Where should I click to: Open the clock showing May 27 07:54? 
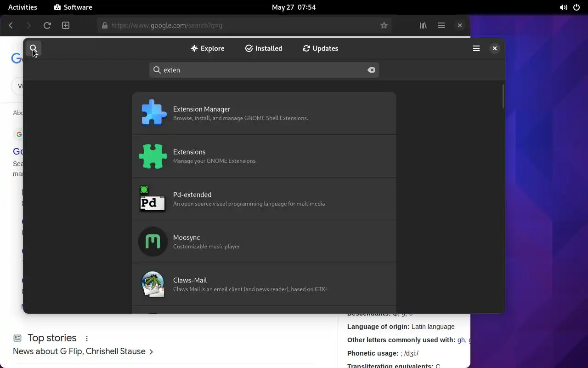click(294, 7)
